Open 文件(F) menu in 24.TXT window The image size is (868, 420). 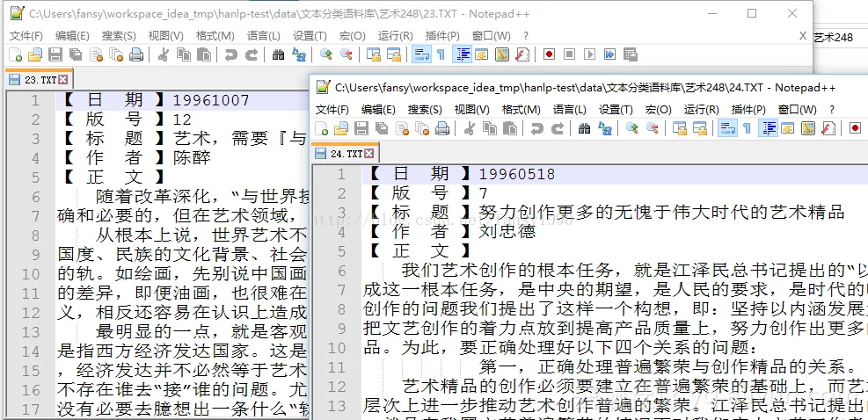pos(332,110)
